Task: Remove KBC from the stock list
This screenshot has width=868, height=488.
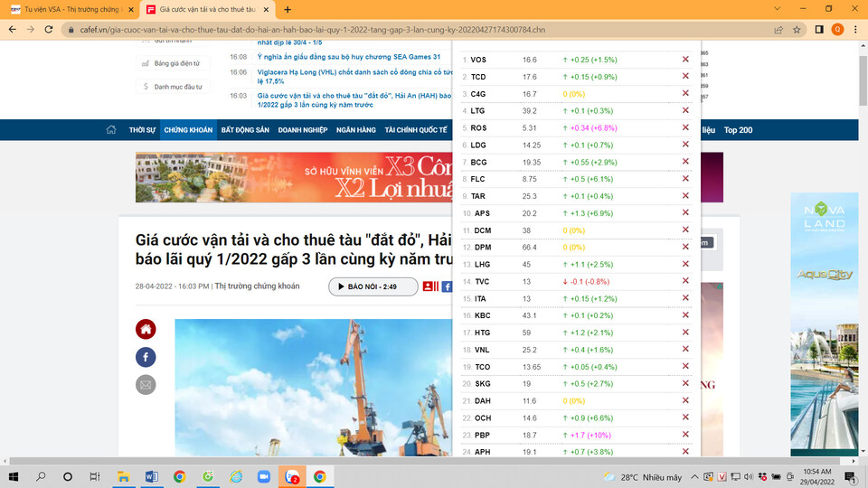Action: click(x=685, y=314)
